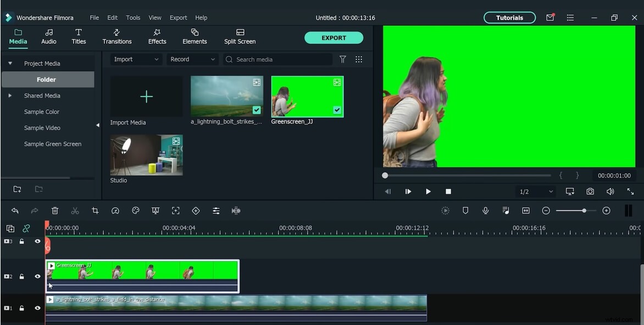
Task: Switch to the Transitions tab
Action: pos(117,37)
